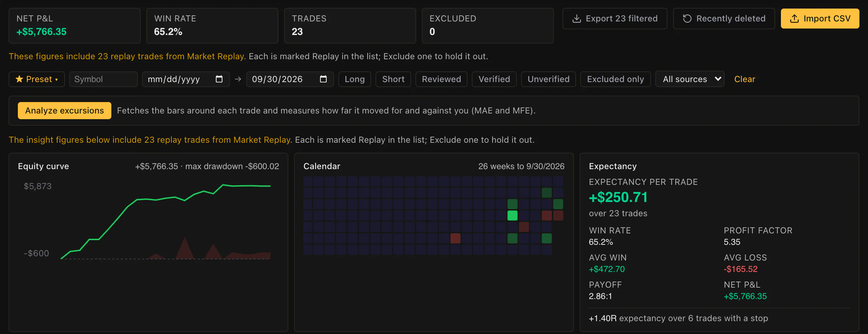Click the '+1.40R expectancy over 6 trades' line
Image resolution: width=868 pixels, height=334 pixels.
click(678, 318)
